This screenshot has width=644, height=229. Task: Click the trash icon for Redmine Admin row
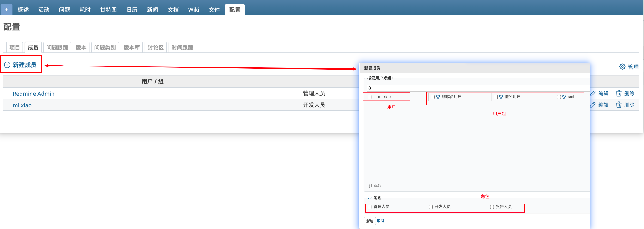[x=618, y=93]
